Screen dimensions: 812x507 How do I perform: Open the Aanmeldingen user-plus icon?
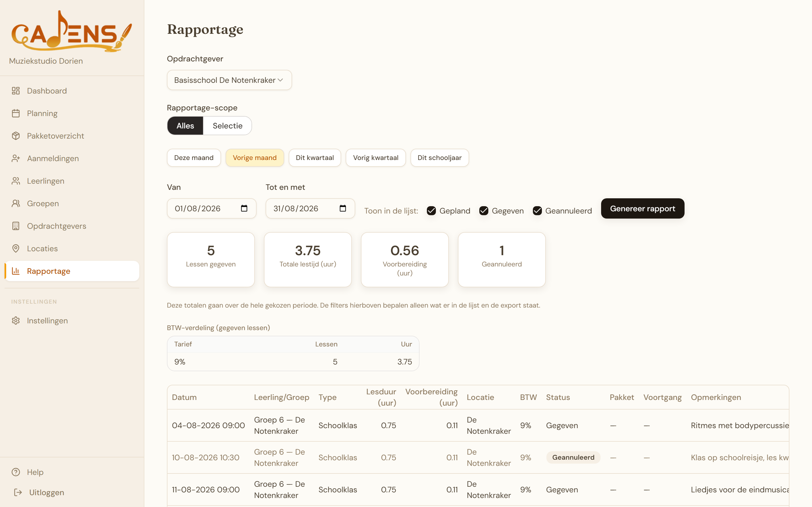click(x=16, y=158)
